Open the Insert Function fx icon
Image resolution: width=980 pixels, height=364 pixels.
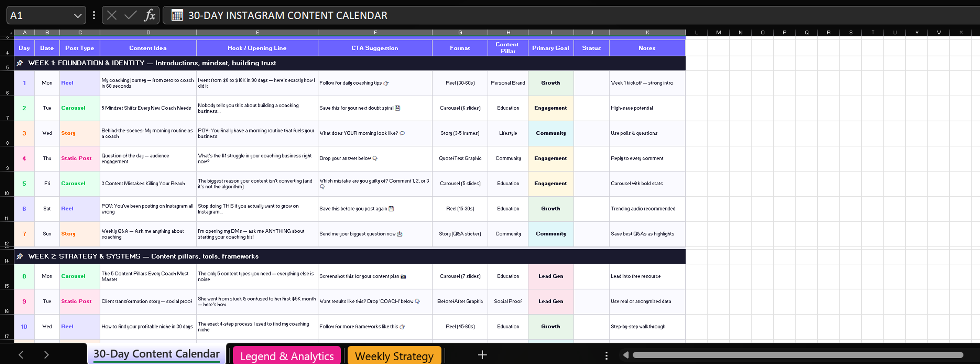click(150, 16)
